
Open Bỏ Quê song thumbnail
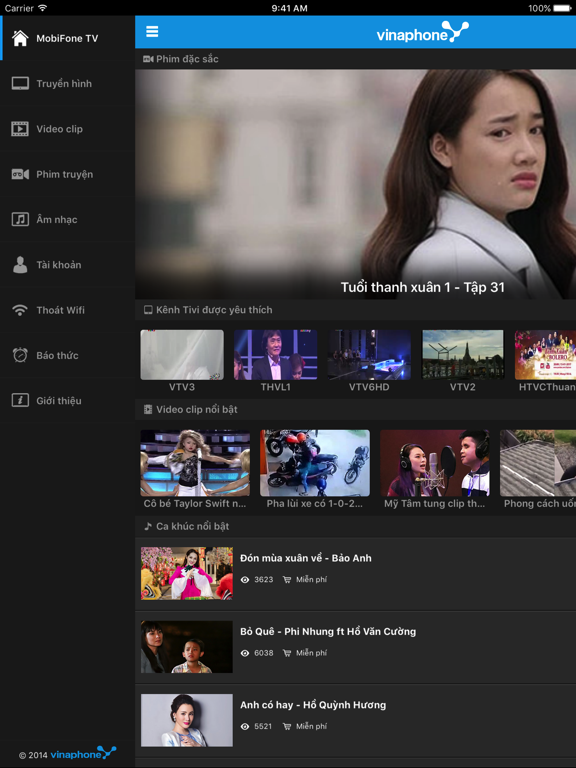tap(187, 647)
